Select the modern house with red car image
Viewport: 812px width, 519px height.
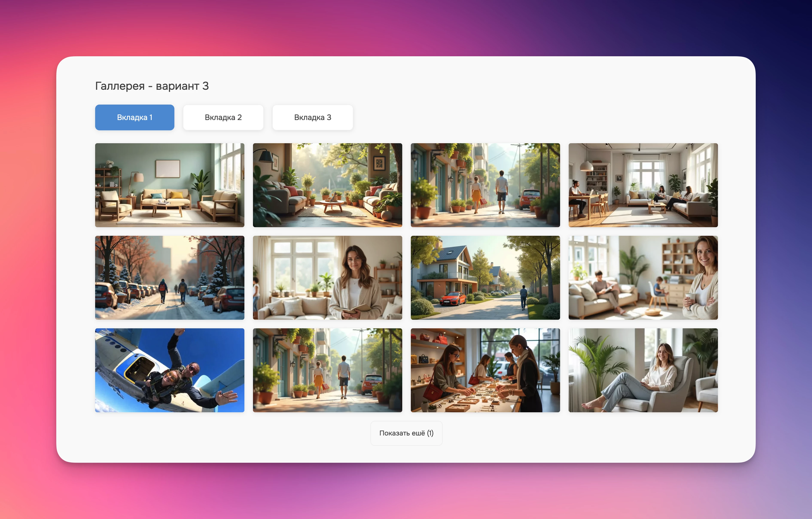485,278
